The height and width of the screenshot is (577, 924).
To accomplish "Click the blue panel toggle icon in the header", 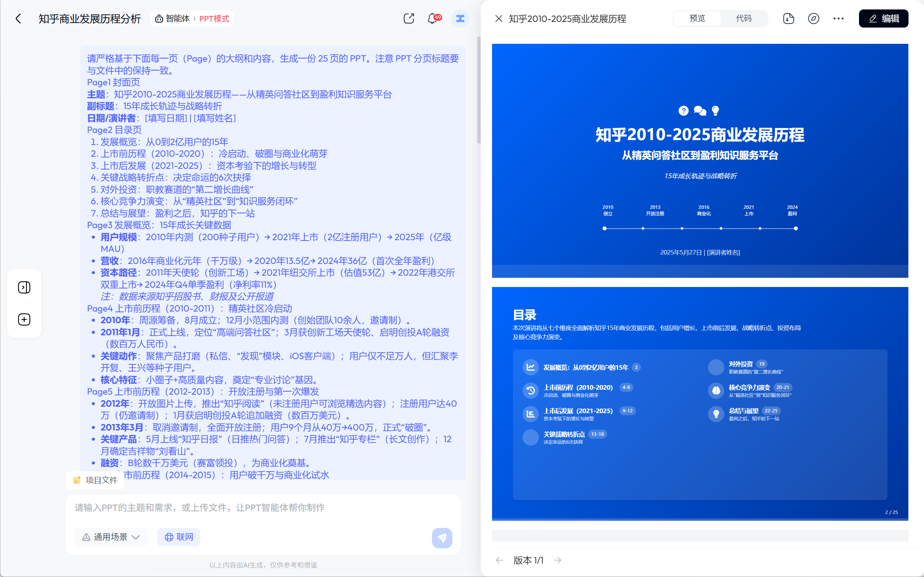I will point(460,19).
